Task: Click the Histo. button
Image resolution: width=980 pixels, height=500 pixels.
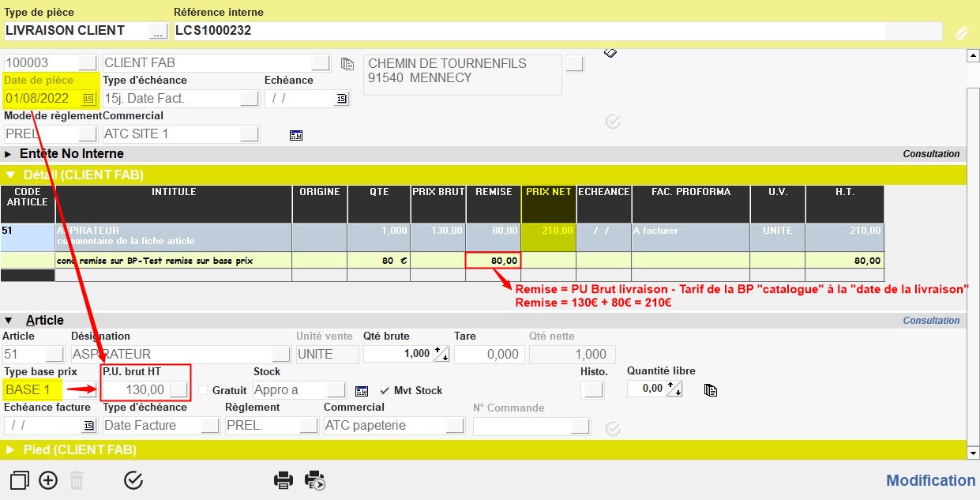Action: click(591, 389)
